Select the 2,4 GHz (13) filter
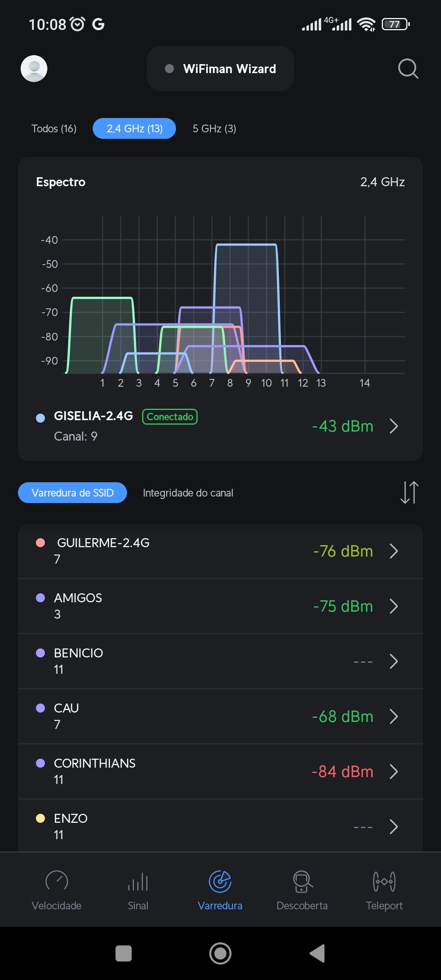This screenshot has height=980, width=441. (134, 129)
